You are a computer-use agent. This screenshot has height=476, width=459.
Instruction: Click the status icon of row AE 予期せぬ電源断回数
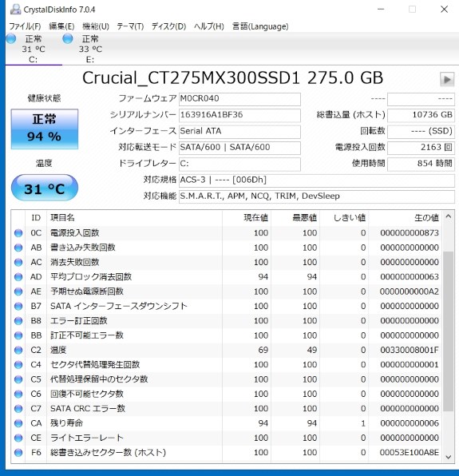tap(18, 292)
